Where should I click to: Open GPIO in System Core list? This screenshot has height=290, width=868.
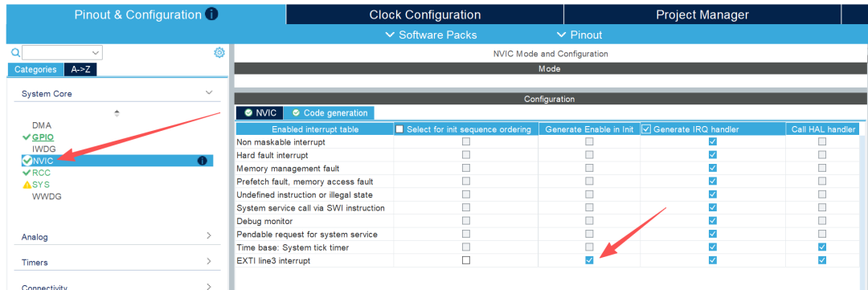pyautogui.click(x=43, y=137)
